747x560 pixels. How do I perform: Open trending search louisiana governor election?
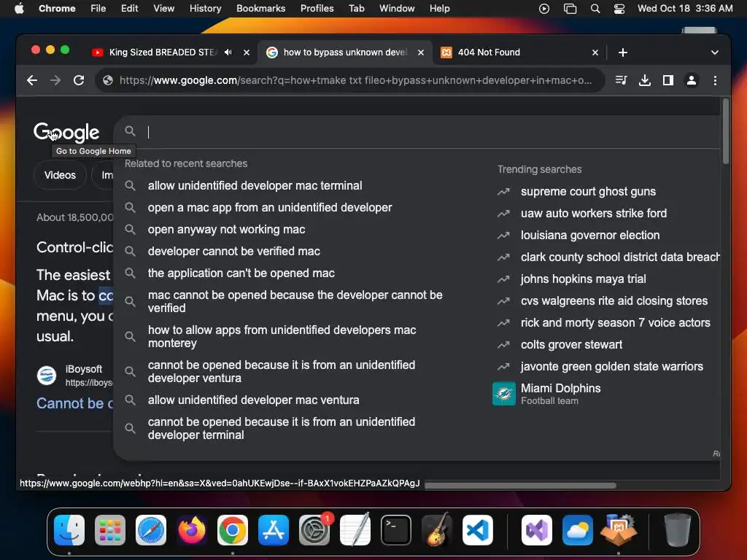pos(589,235)
